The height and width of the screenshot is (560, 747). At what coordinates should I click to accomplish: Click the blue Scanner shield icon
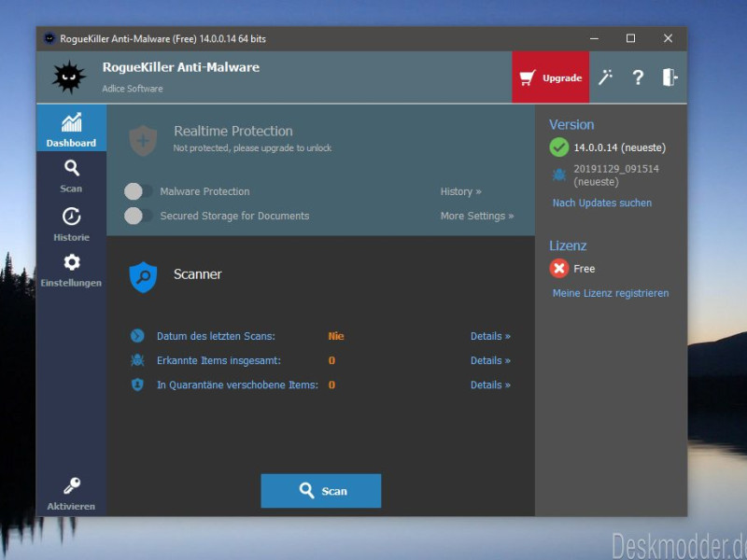pyautogui.click(x=143, y=276)
